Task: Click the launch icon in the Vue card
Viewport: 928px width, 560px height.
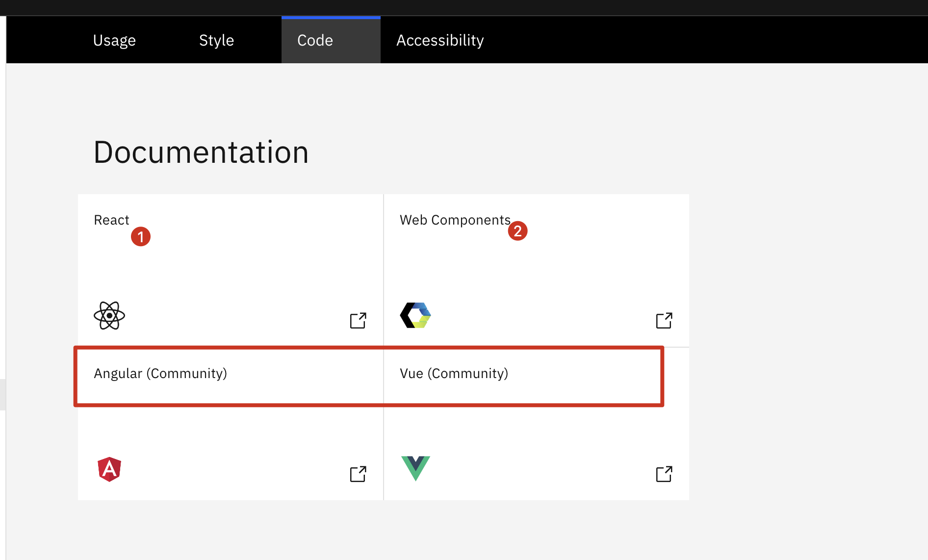Action: tap(664, 474)
